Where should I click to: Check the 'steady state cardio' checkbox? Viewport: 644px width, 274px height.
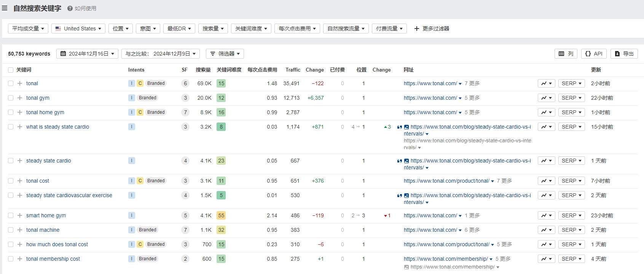[x=11, y=161]
